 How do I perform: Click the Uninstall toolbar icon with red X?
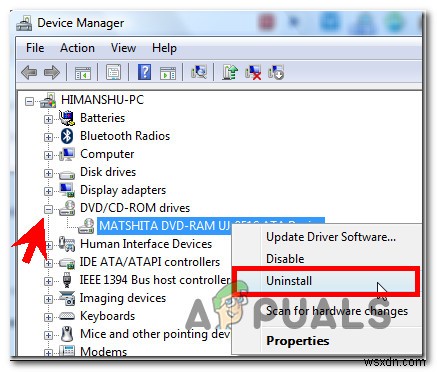253,72
